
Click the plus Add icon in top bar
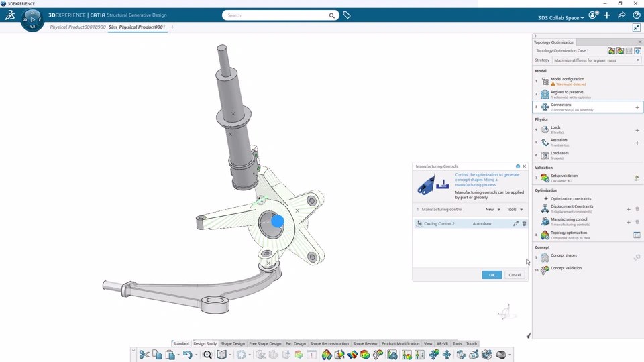pos(607,15)
